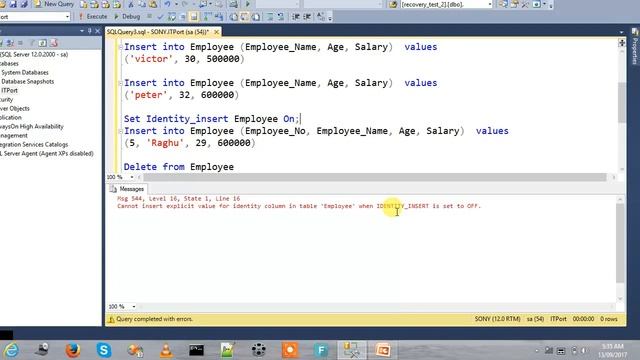Viewport: 640px width, 360px height.
Task: Open Internet Explorer from the taskbar
Action: 11,350
